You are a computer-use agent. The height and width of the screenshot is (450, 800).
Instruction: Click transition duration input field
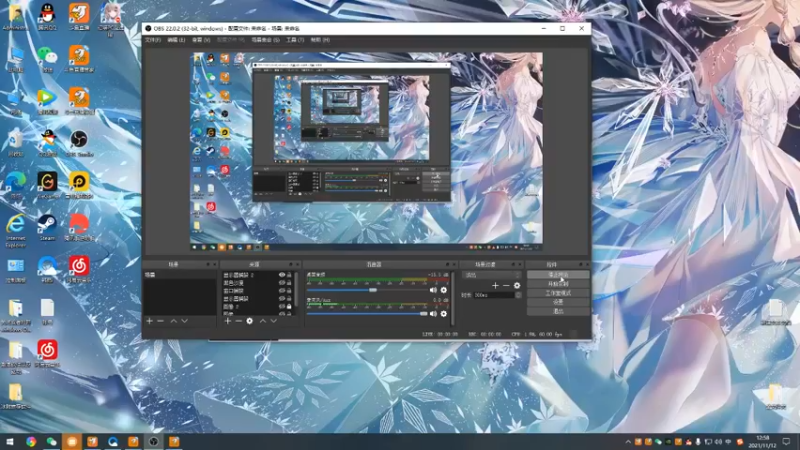(494, 295)
